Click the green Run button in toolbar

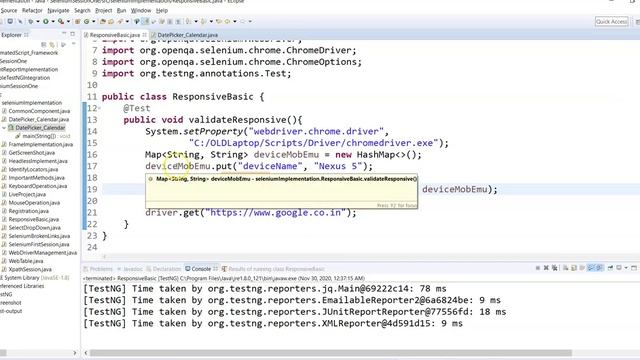tap(46, 21)
